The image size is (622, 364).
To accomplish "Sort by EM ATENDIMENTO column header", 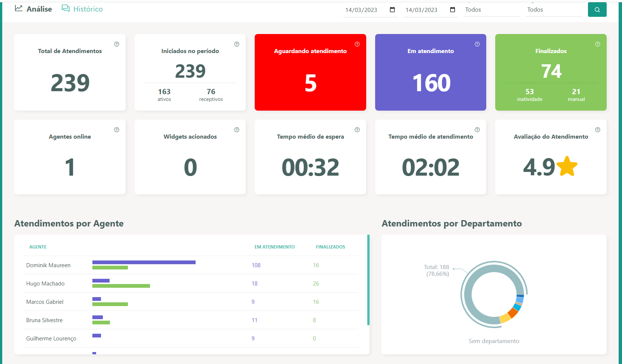I will point(275,247).
